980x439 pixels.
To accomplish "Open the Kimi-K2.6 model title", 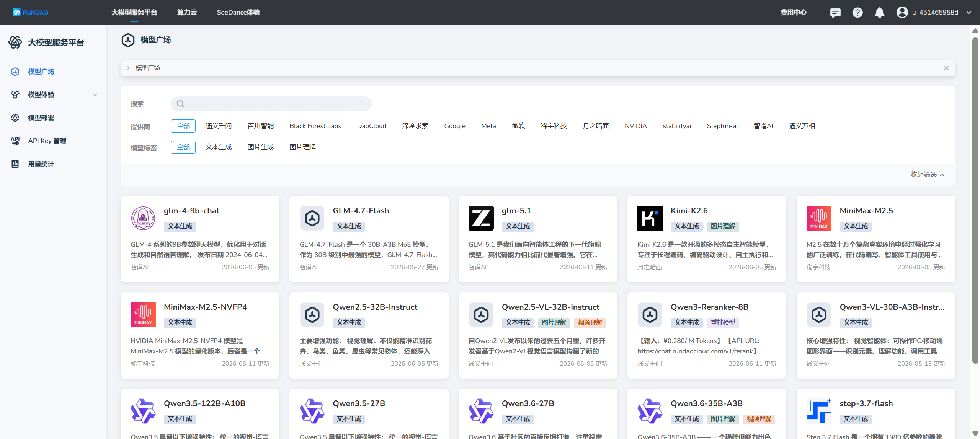I will (689, 211).
